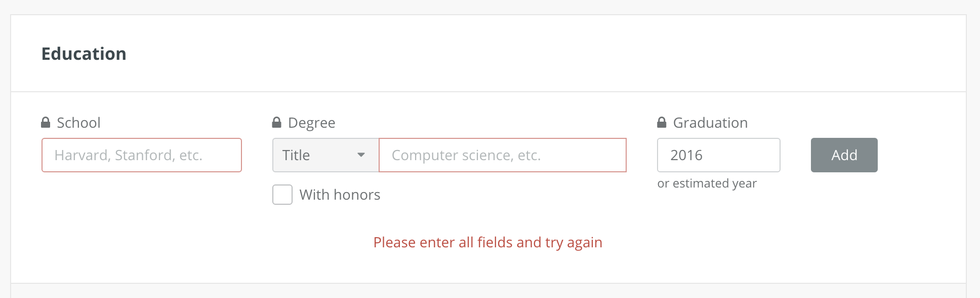This screenshot has width=980, height=298.
Task: Click the red Please enter all fields error
Action: 487,242
